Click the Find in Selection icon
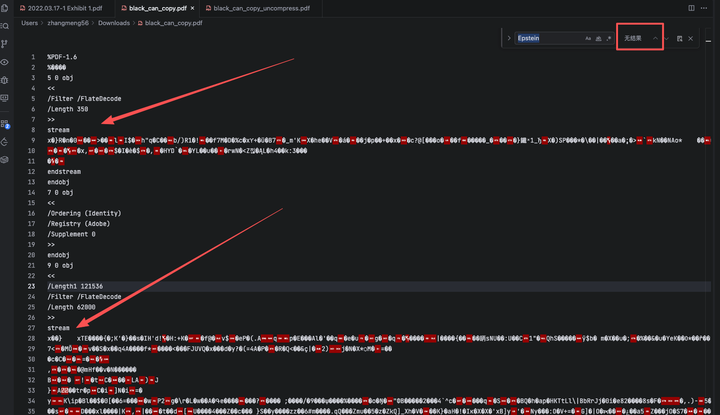Screen dimensions: 720x415 click(679, 38)
